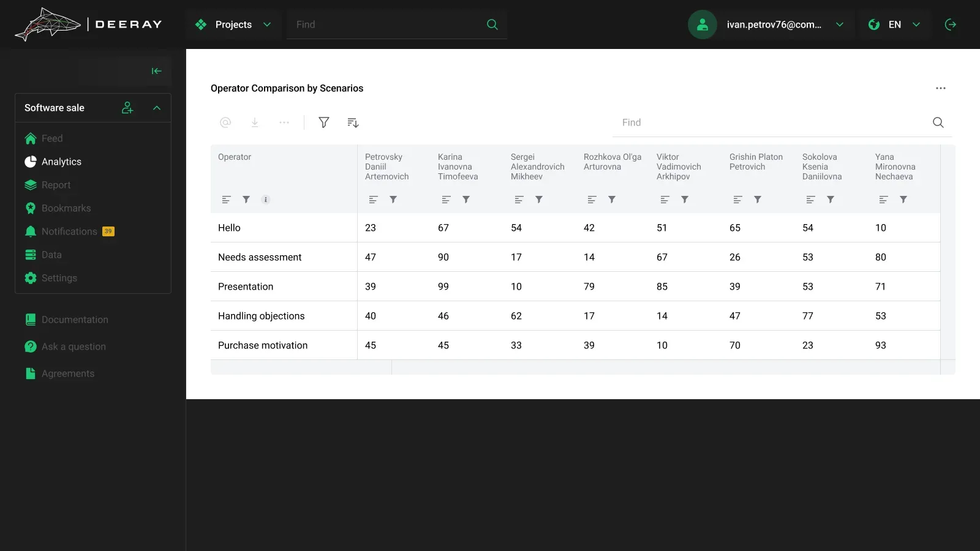
Task: Open Analytics in the sidebar
Action: pyautogui.click(x=61, y=162)
